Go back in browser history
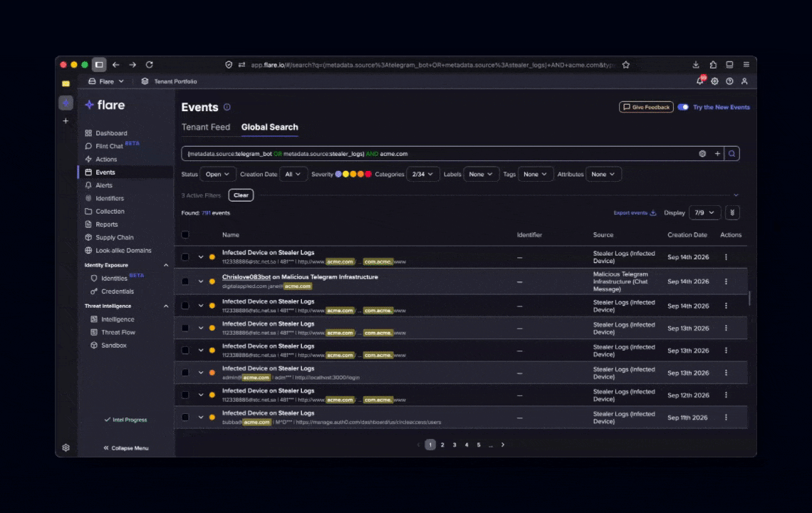 coord(116,65)
